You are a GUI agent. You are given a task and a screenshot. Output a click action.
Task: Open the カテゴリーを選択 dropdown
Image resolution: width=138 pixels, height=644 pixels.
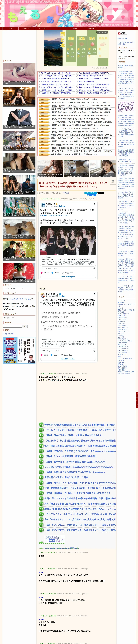[13, 288]
